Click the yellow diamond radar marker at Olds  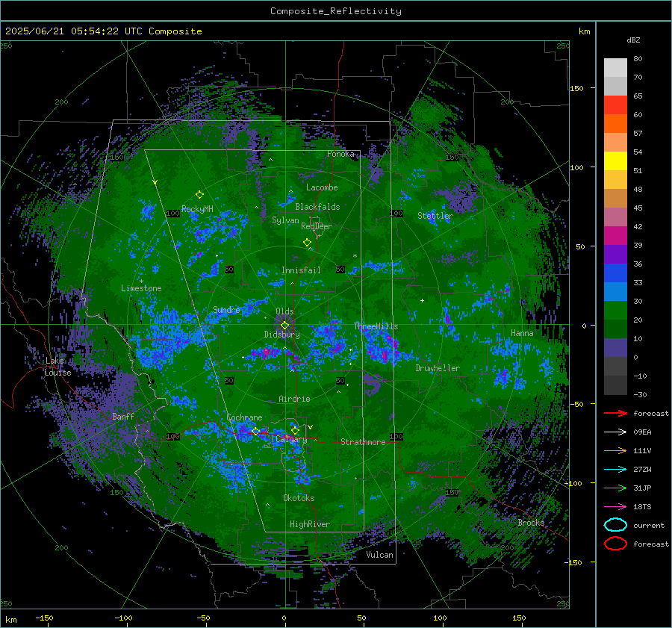click(x=284, y=326)
